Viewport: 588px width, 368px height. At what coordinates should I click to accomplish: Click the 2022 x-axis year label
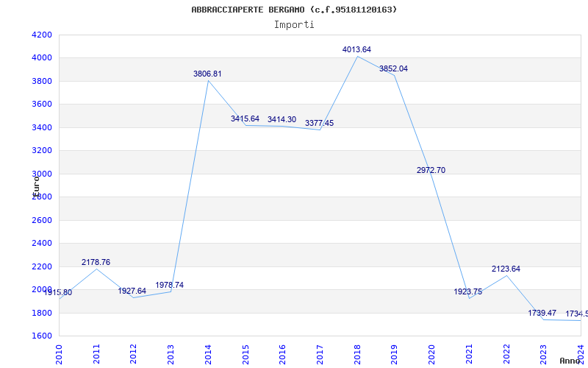pyautogui.click(x=506, y=354)
